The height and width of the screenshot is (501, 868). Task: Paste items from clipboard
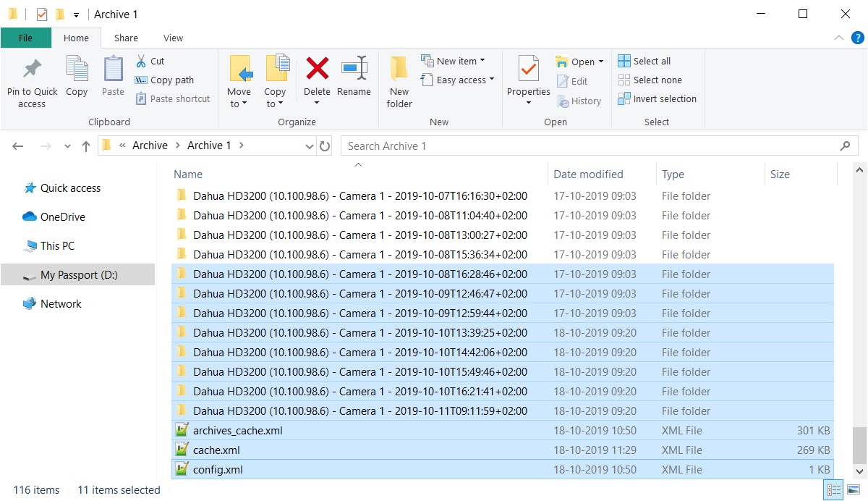(112, 78)
